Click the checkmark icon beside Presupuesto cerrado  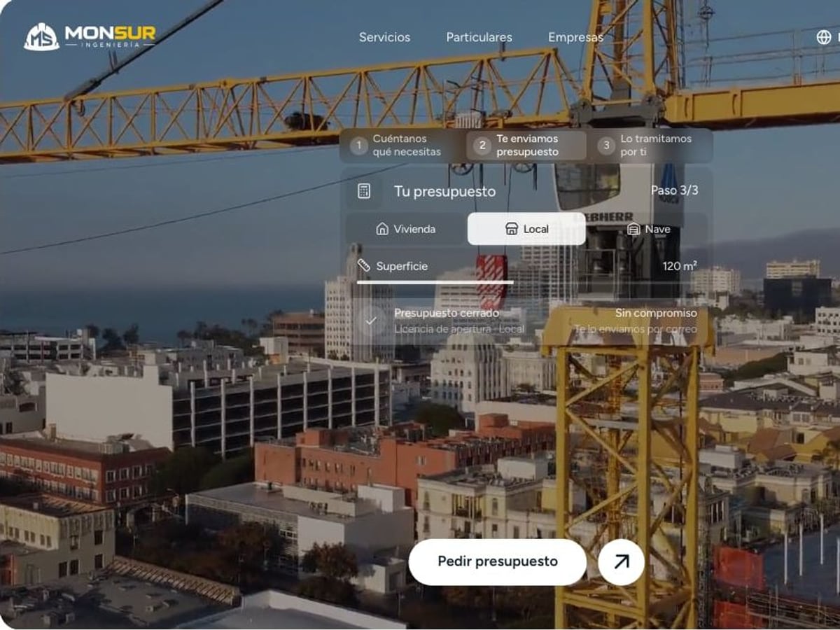click(x=371, y=321)
